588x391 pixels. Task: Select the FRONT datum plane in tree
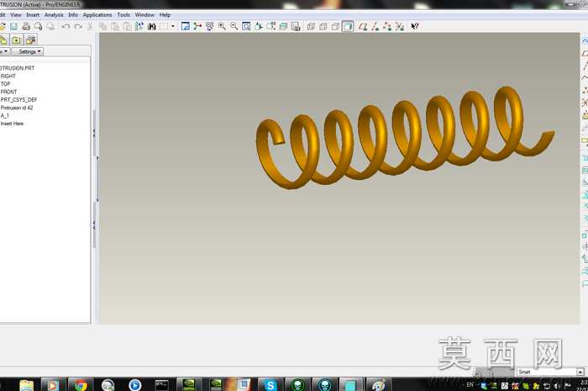pyautogui.click(x=8, y=92)
